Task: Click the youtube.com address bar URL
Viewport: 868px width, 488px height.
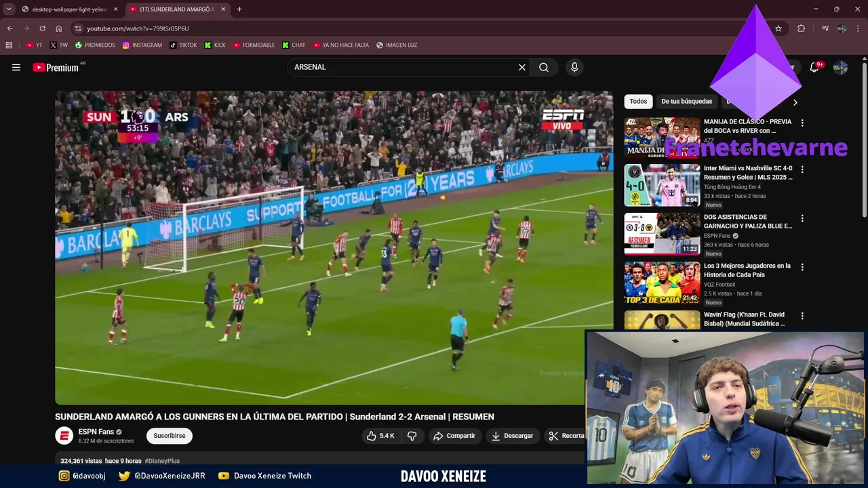Action: (x=138, y=28)
